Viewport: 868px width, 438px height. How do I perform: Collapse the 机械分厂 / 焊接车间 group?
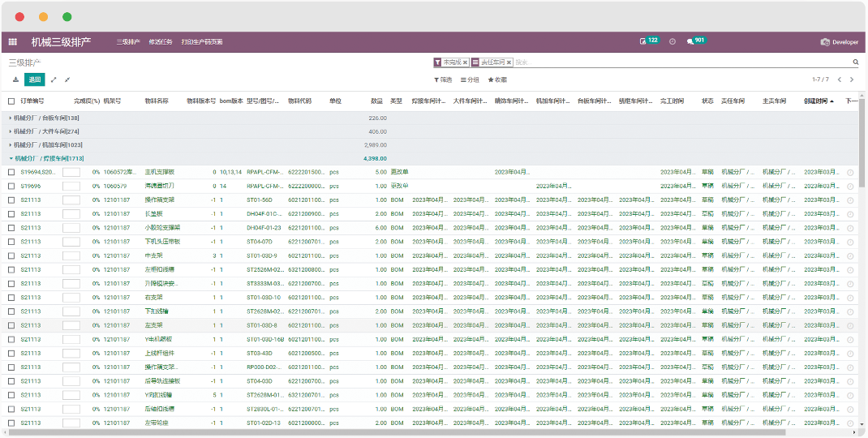pos(48,158)
